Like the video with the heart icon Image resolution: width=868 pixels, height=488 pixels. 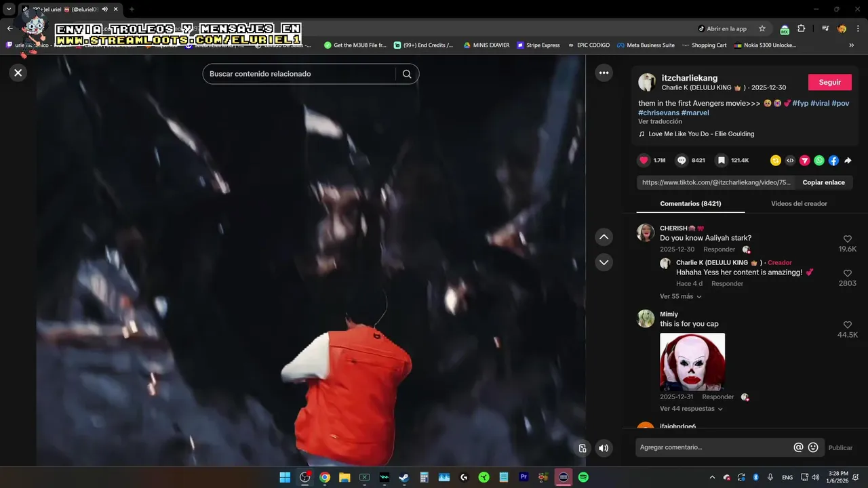click(x=644, y=160)
